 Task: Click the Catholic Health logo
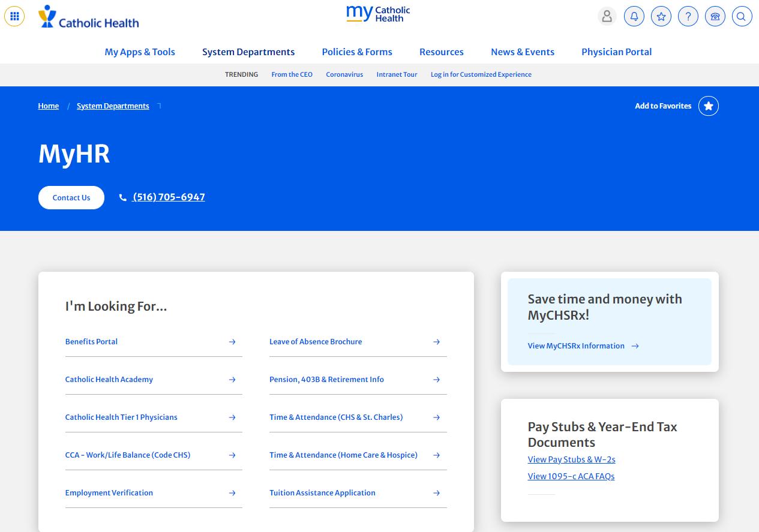[88, 17]
